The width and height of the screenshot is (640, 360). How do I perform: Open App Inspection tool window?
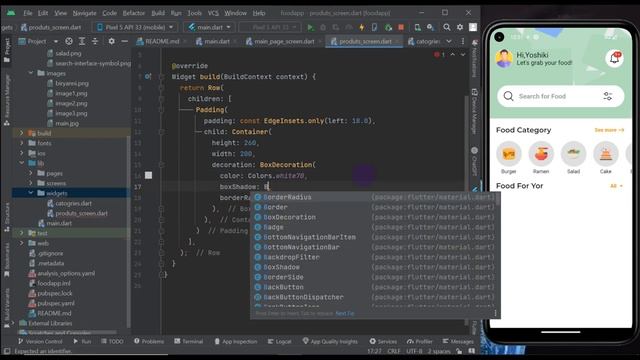236,341
